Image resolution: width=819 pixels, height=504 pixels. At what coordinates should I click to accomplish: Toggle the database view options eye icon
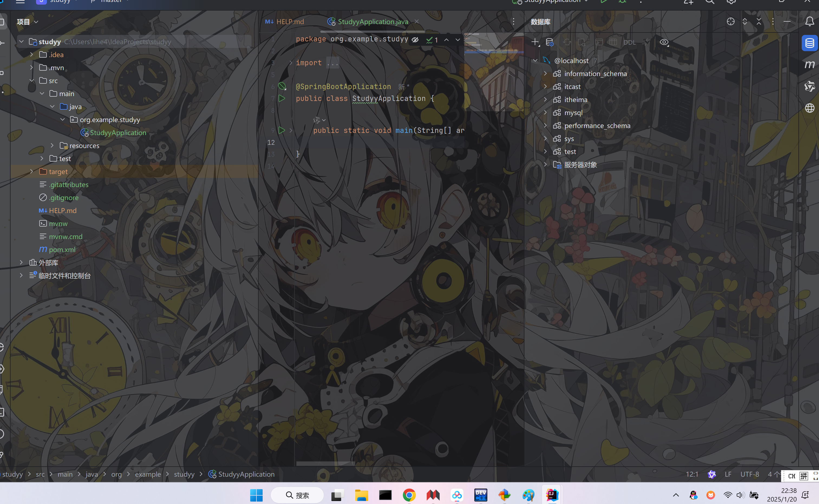pyautogui.click(x=664, y=42)
